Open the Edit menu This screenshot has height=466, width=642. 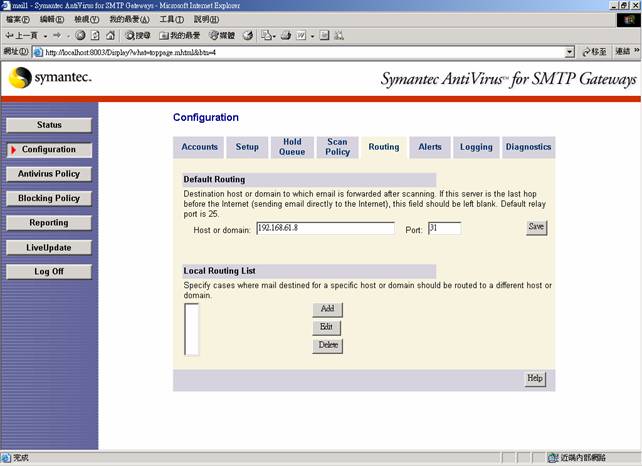coord(52,19)
